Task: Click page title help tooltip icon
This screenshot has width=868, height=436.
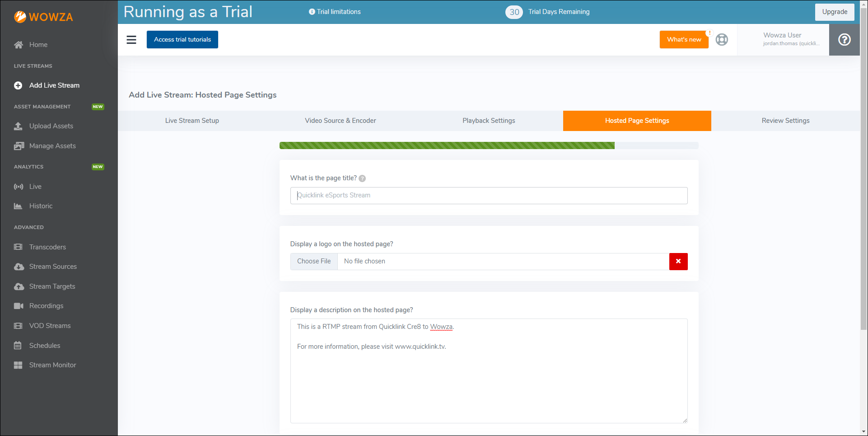Action: [x=362, y=178]
